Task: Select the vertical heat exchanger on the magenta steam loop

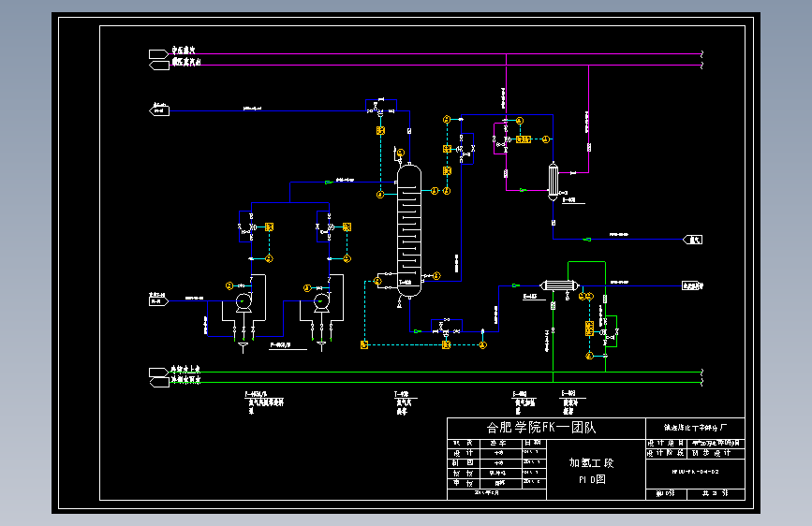Action: 554,182
